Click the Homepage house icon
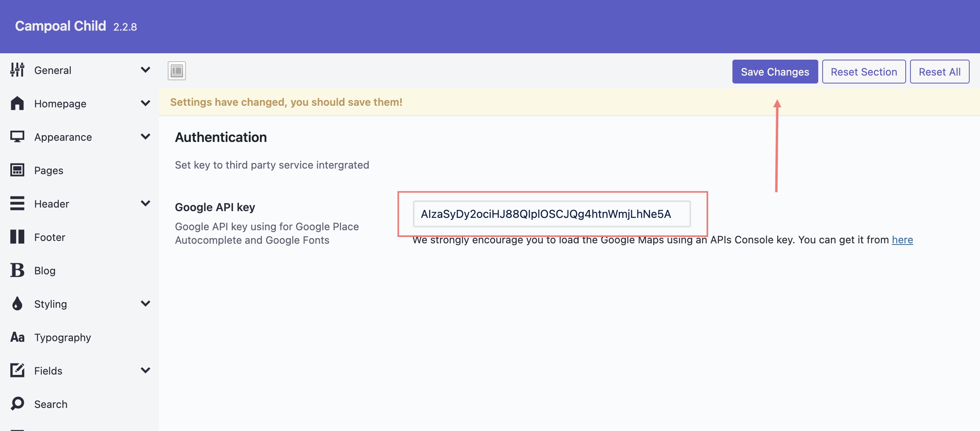 point(17,103)
